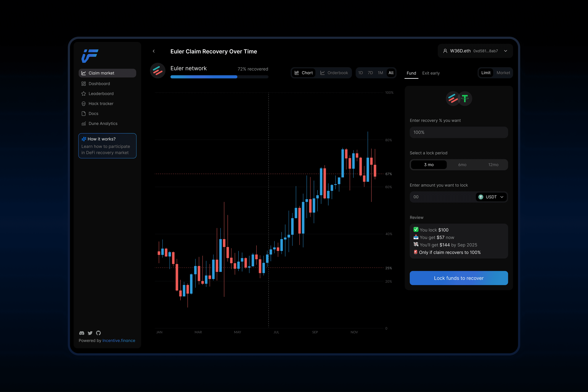Screen dimensions: 588x392
Task: Click the Discord icon in the sidebar footer
Action: pos(82,333)
